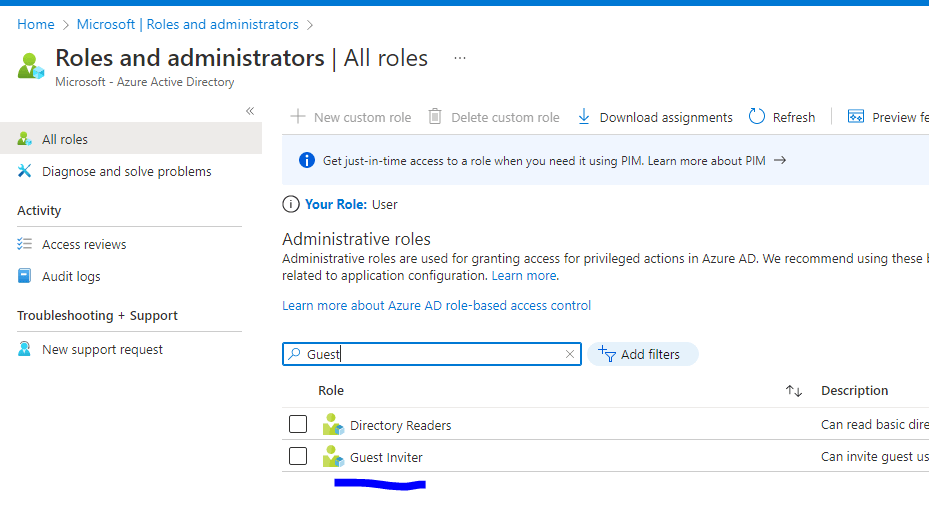Click the role search input field
929x518 pixels.
[x=432, y=354]
